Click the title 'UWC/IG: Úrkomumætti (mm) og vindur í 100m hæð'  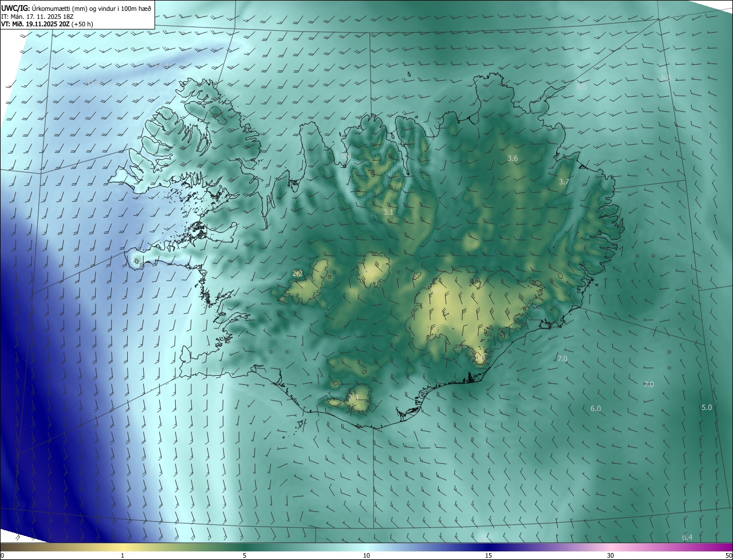coord(76,9)
